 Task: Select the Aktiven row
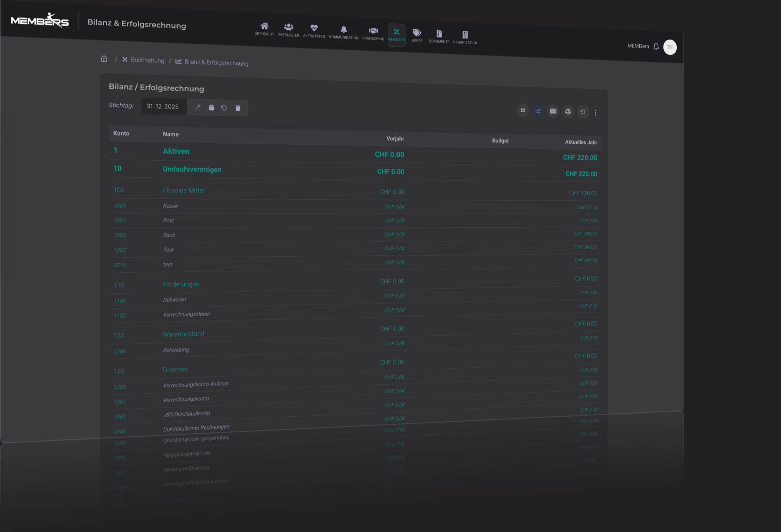(354, 154)
